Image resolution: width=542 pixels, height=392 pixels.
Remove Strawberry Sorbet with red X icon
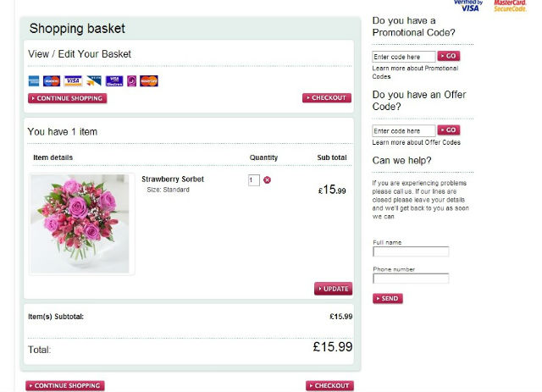pyautogui.click(x=268, y=179)
